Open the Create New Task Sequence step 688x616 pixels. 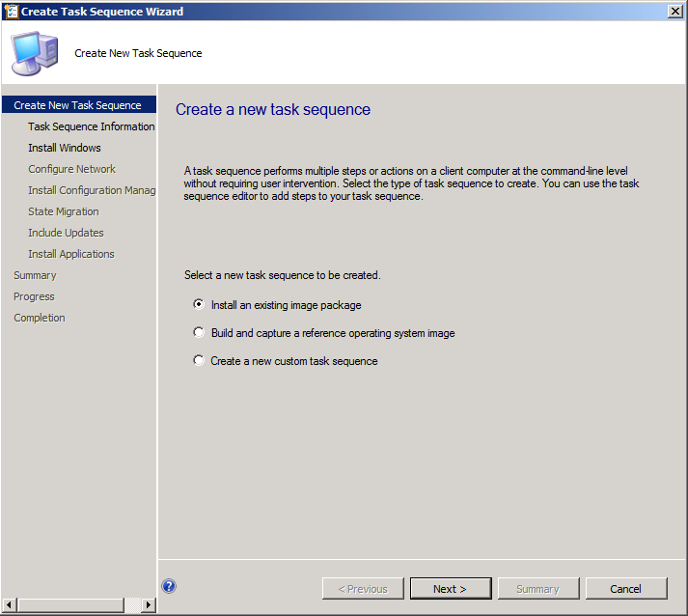(x=79, y=105)
